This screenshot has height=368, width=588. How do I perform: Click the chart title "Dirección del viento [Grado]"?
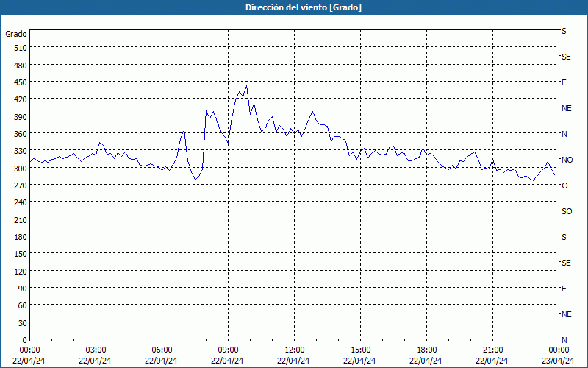[x=304, y=7]
